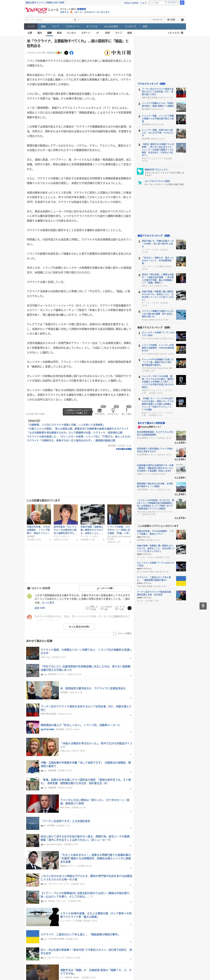
Task: Open トランプ大統領 カナダのカーニー首相 thumbnail
Action: 119,514
